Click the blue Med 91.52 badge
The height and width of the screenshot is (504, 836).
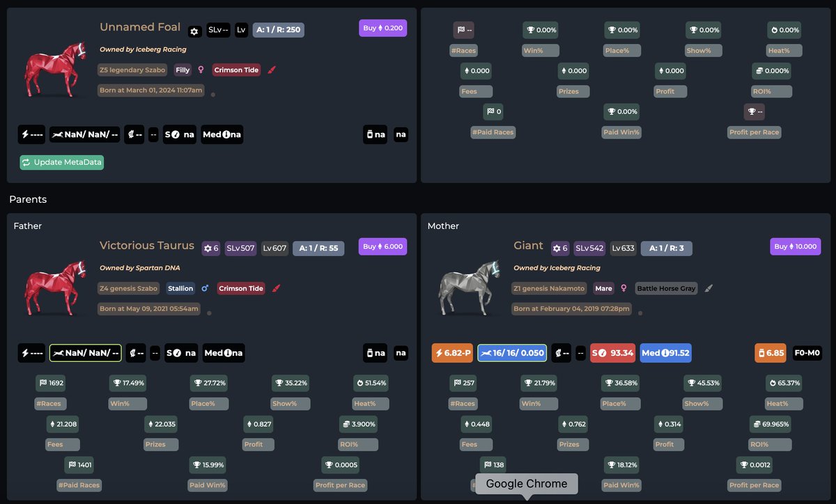(x=666, y=353)
